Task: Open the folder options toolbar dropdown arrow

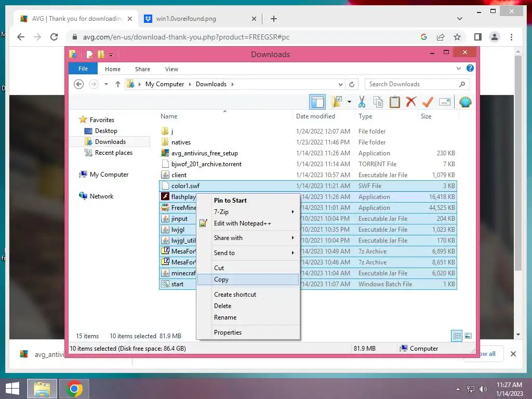Action: [349, 102]
